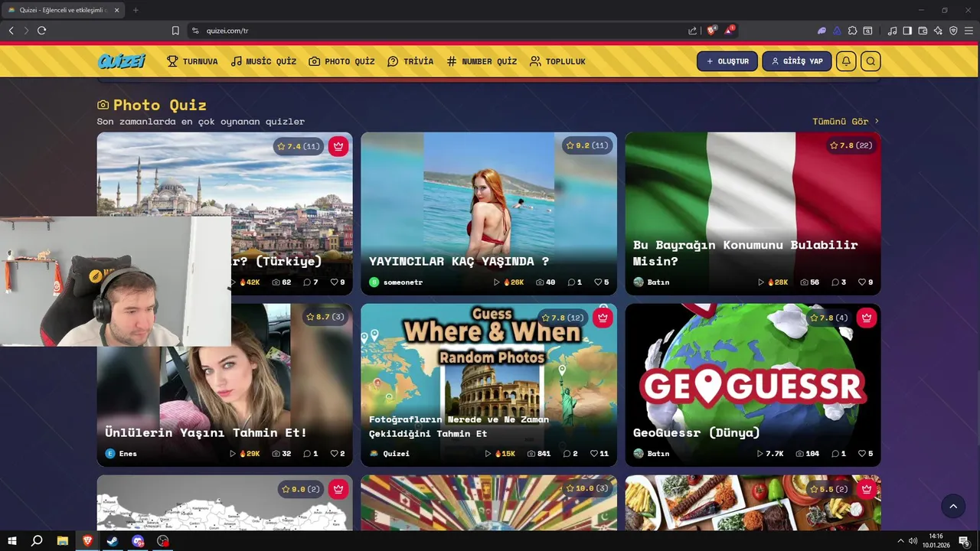This screenshot has width=980, height=551.
Task: Bookmark this page icon
Action: click(x=175, y=31)
